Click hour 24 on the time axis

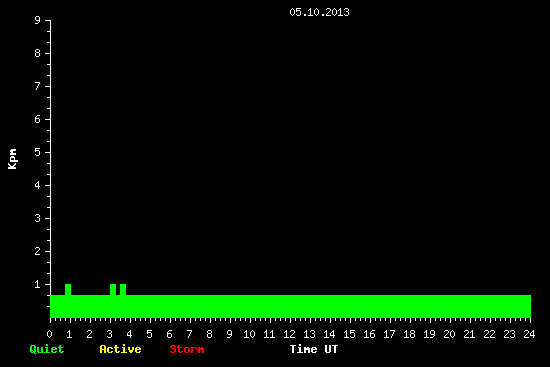click(529, 334)
